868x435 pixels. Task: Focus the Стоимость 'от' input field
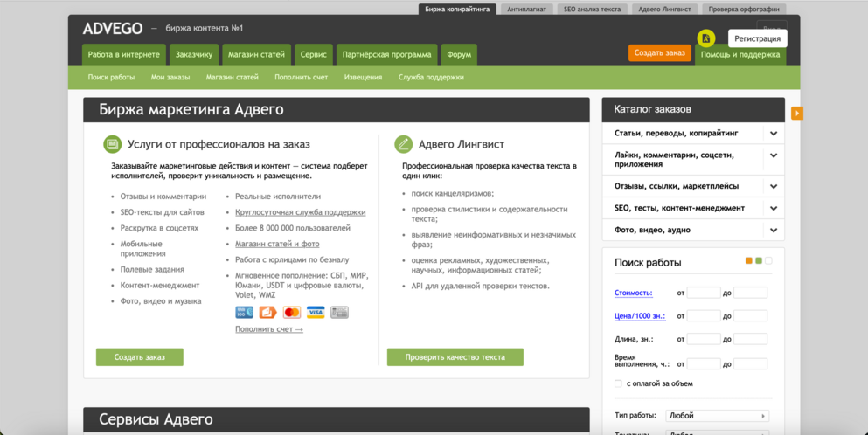click(x=704, y=293)
